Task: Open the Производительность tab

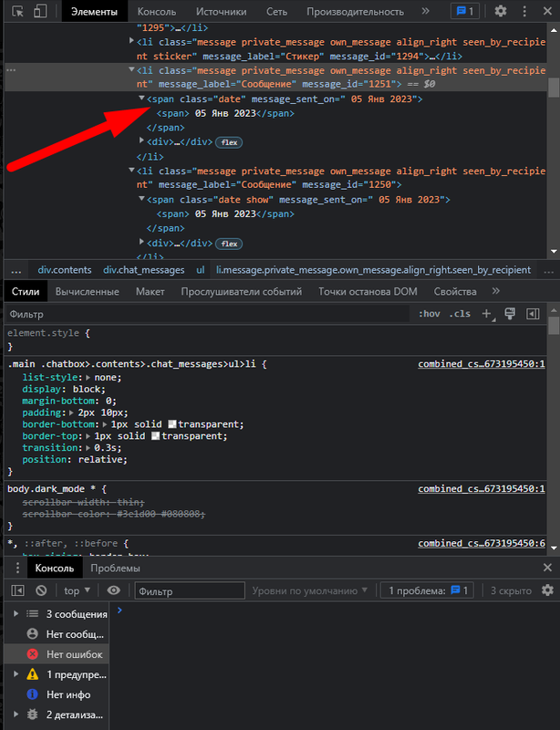Action: (x=355, y=12)
